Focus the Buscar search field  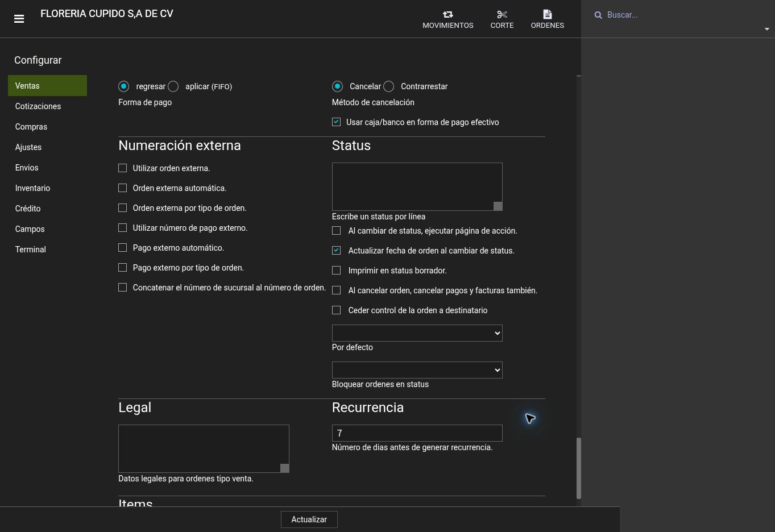pos(682,15)
